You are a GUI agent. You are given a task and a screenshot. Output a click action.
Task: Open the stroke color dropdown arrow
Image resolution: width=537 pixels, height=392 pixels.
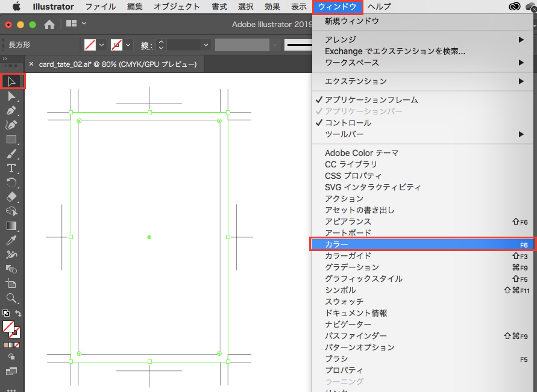coord(128,45)
